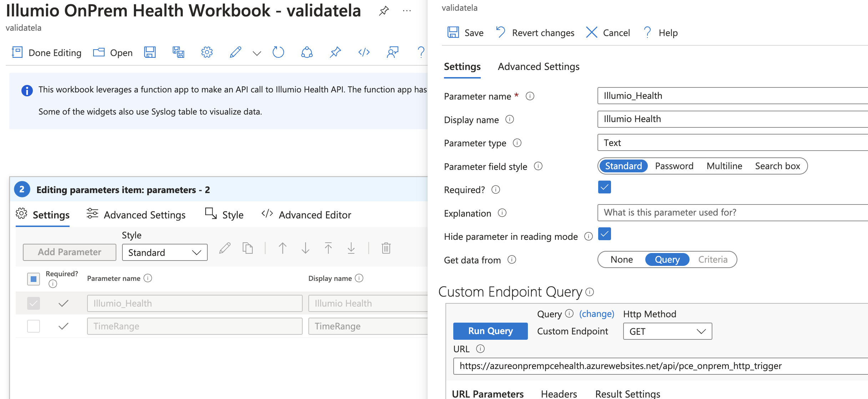
Task: Click the (change) link next to Query
Action: pos(596,314)
